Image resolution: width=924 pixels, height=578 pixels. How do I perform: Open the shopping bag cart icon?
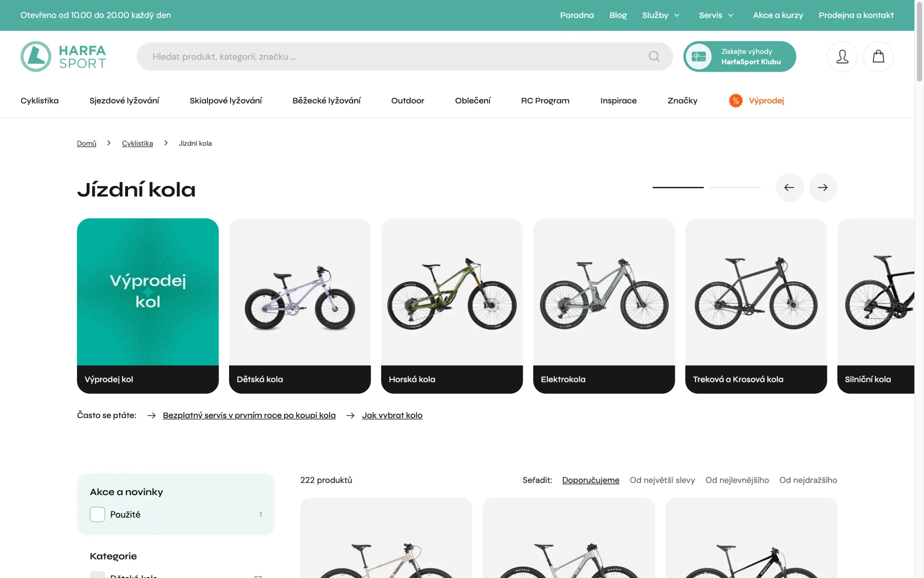point(878,56)
